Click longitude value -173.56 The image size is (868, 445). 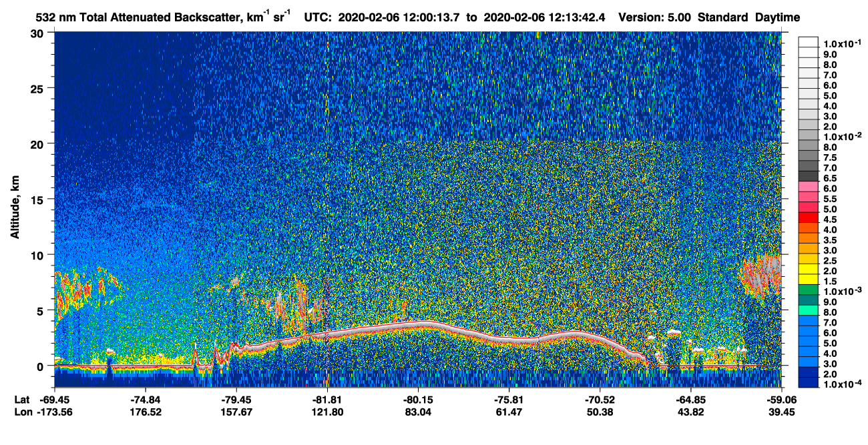(x=56, y=412)
